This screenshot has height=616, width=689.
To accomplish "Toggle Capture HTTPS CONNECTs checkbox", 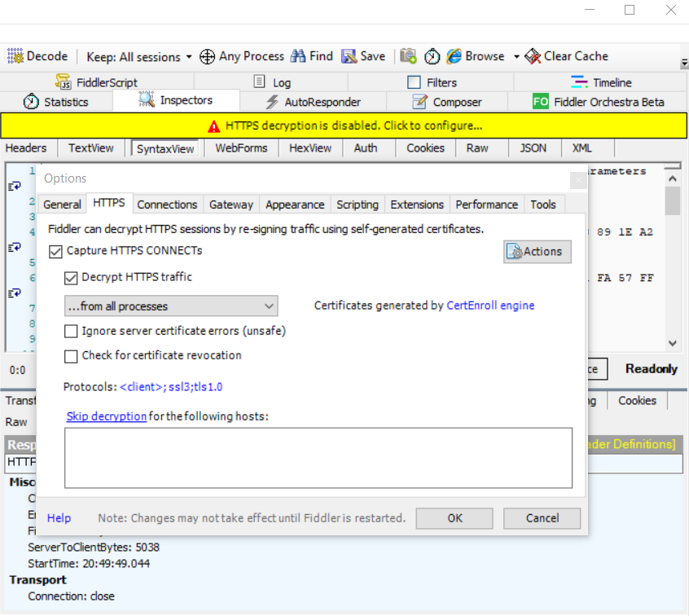I will point(56,252).
